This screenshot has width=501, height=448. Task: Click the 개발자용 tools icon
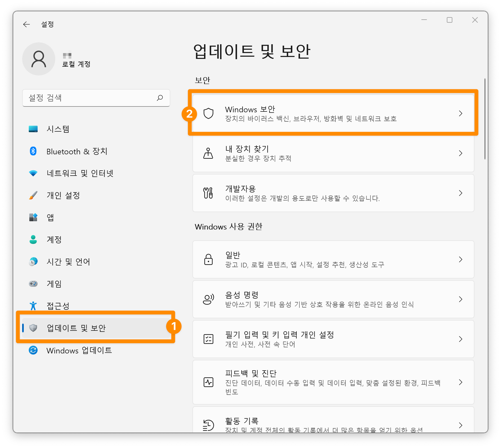point(208,193)
